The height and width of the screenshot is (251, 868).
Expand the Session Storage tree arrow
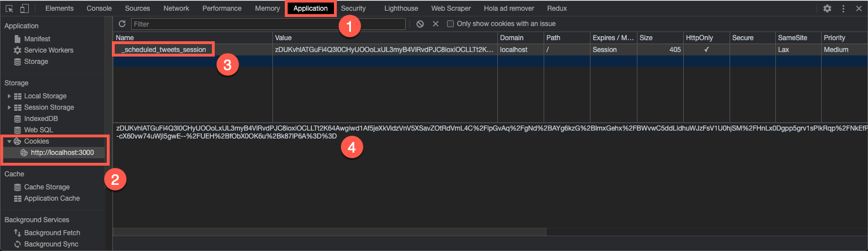9,107
